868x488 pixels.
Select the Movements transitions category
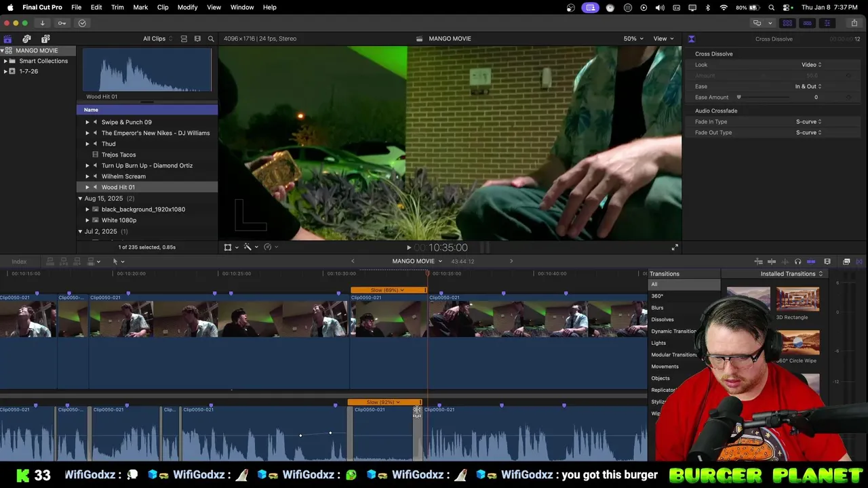pyautogui.click(x=665, y=367)
